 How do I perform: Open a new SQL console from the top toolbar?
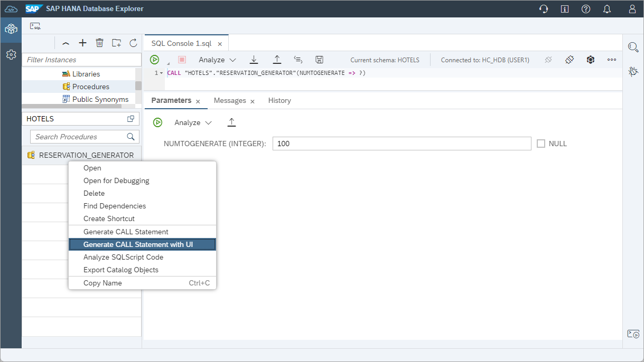(35, 26)
